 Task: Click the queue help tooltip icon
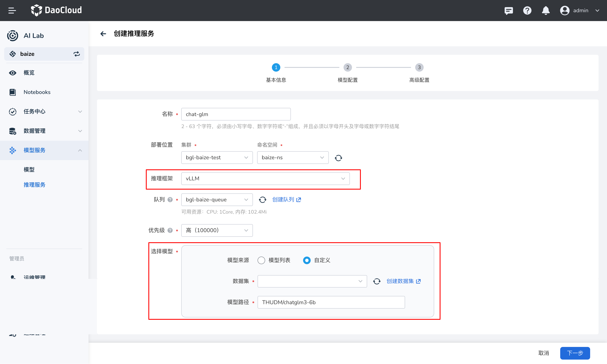click(x=170, y=200)
